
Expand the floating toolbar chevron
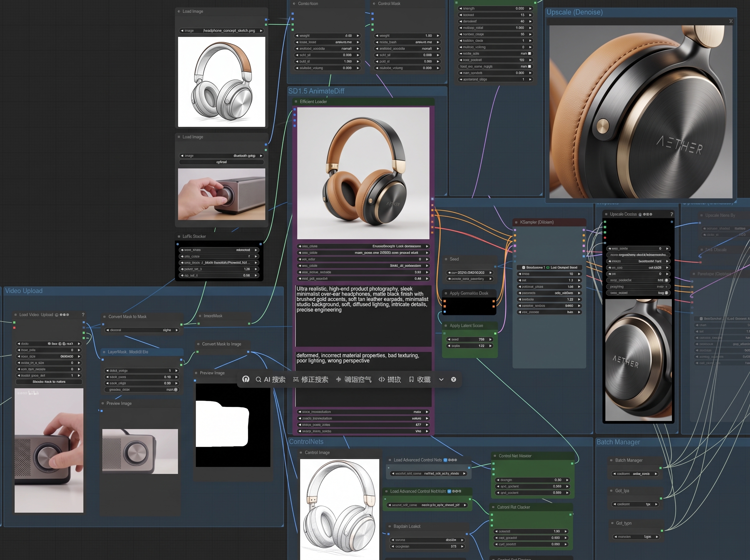tap(441, 379)
